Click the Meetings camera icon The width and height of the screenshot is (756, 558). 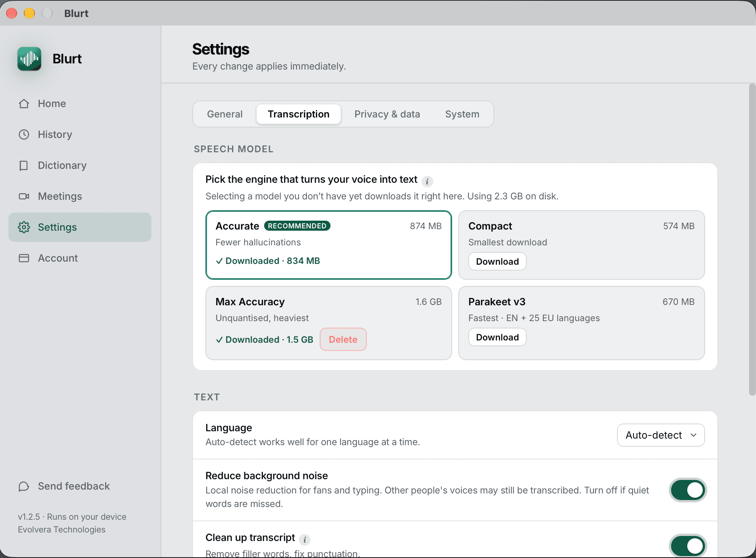(x=24, y=196)
